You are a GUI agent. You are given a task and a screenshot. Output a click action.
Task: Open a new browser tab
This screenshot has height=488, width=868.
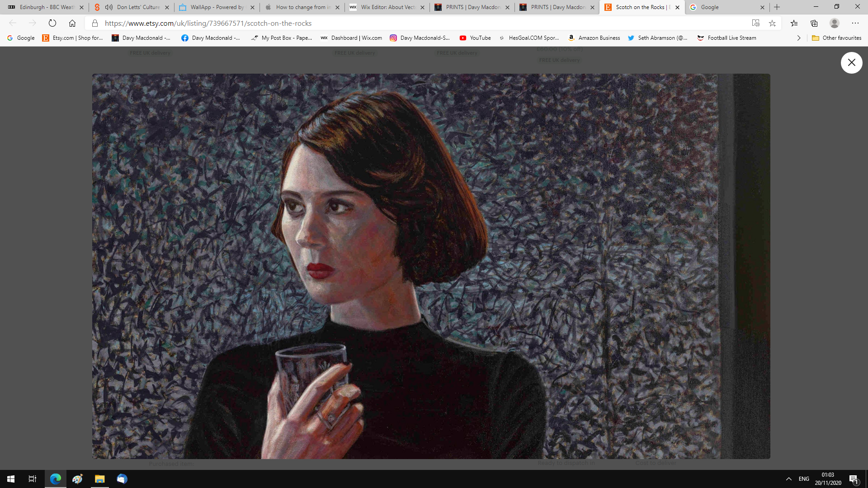click(x=777, y=7)
